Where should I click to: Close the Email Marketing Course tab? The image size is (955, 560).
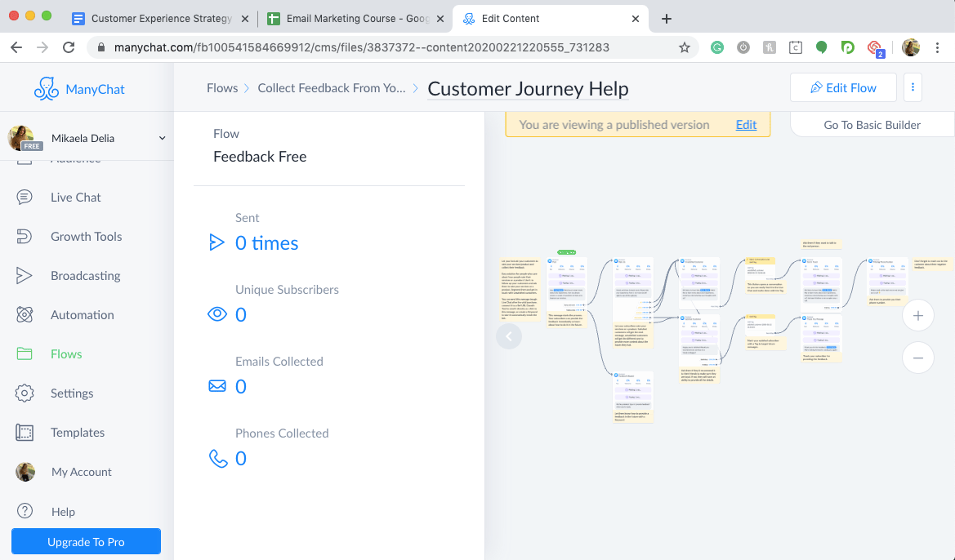tap(440, 19)
